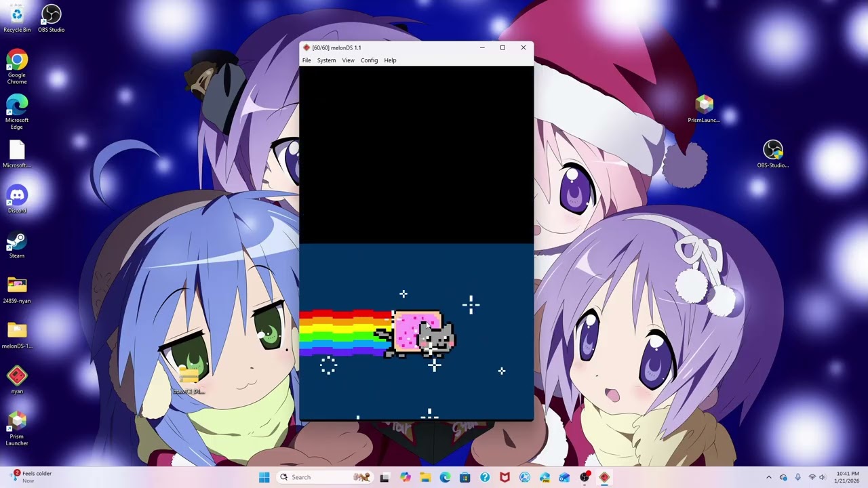The height and width of the screenshot is (488, 868).
Task: Select the melonDS-1... folder on the desktop
Action: coord(17,335)
